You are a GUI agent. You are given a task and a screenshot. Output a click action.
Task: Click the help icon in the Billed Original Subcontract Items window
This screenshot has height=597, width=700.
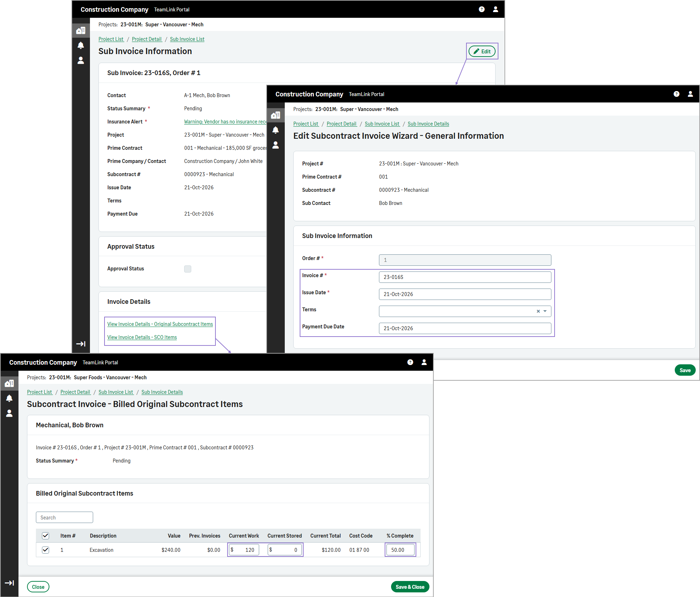tap(410, 362)
